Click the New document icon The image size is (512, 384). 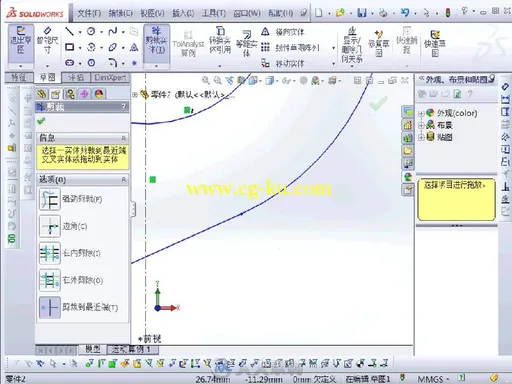coord(319,13)
